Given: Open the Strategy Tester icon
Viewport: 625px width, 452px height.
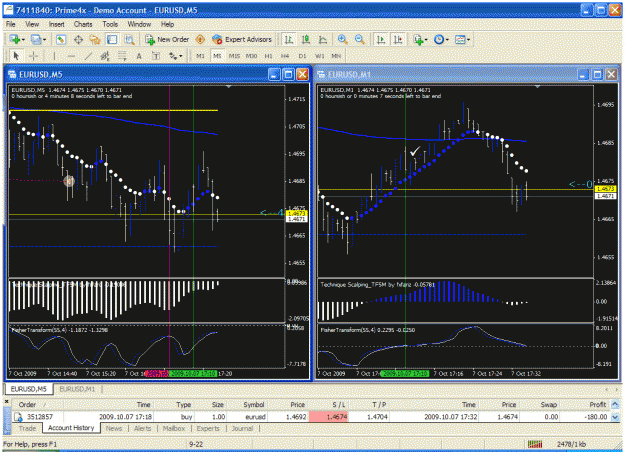Looking at the screenshot, I should click(x=129, y=39).
